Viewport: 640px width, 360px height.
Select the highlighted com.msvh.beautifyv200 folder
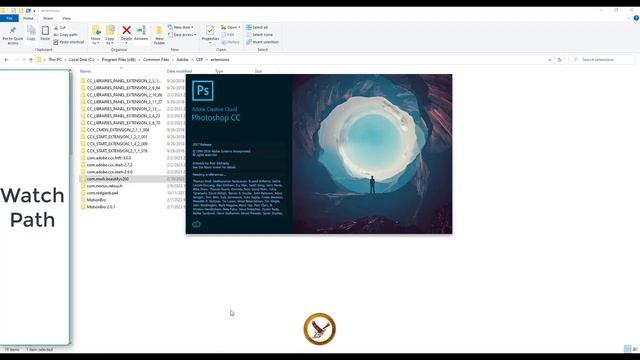click(x=107, y=179)
